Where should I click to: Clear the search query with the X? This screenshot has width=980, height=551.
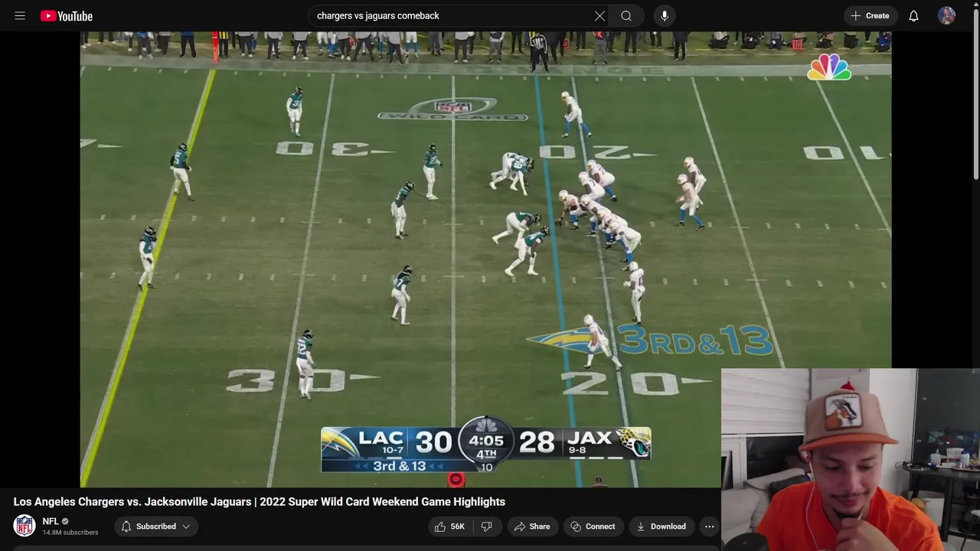tap(599, 15)
